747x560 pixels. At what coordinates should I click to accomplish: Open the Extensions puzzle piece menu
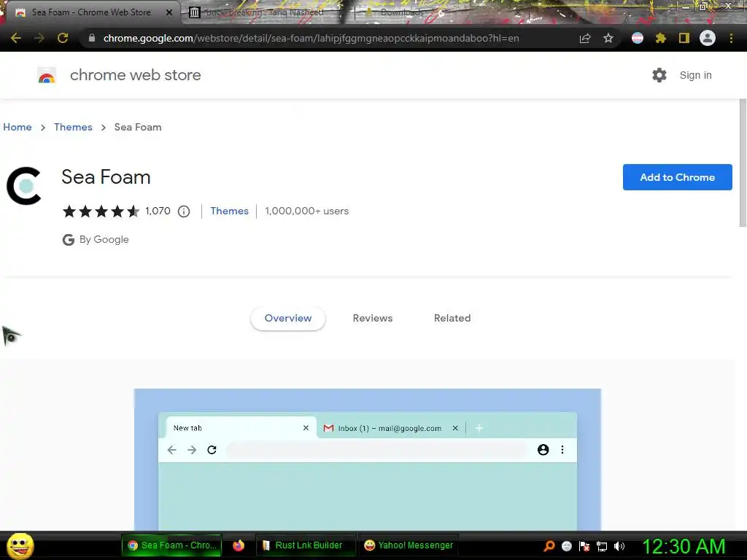[660, 38]
